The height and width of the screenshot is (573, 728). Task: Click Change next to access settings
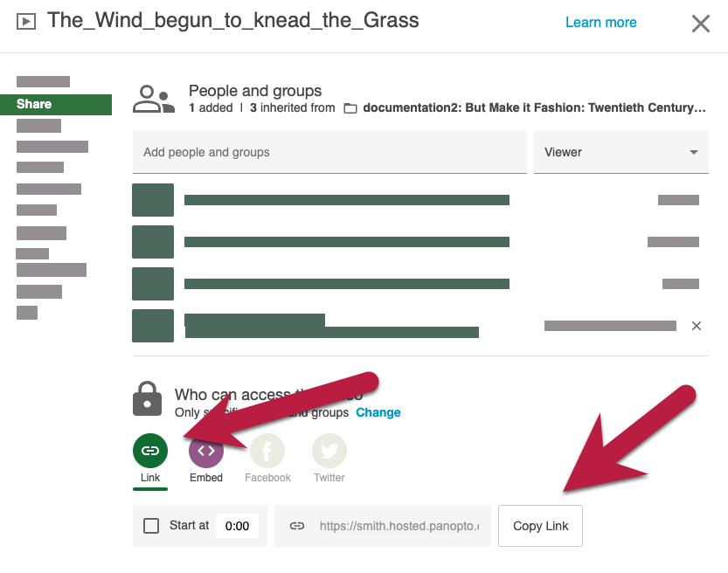click(x=378, y=412)
